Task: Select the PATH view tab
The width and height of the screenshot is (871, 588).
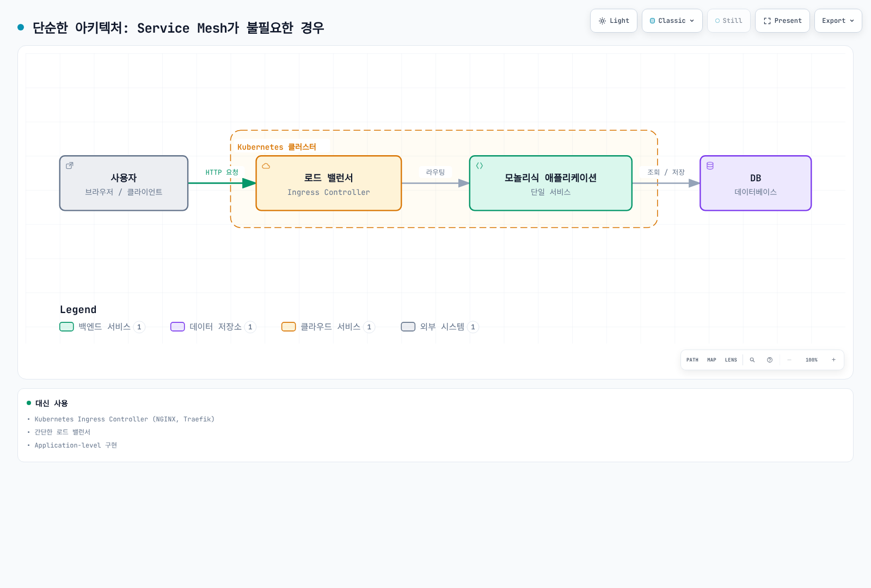Action: pyautogui.click(x=692, y=360)
